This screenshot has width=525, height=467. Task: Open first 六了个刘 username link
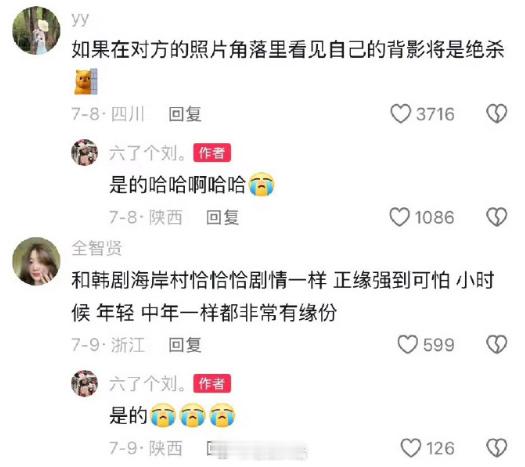(x=147, y=153)
